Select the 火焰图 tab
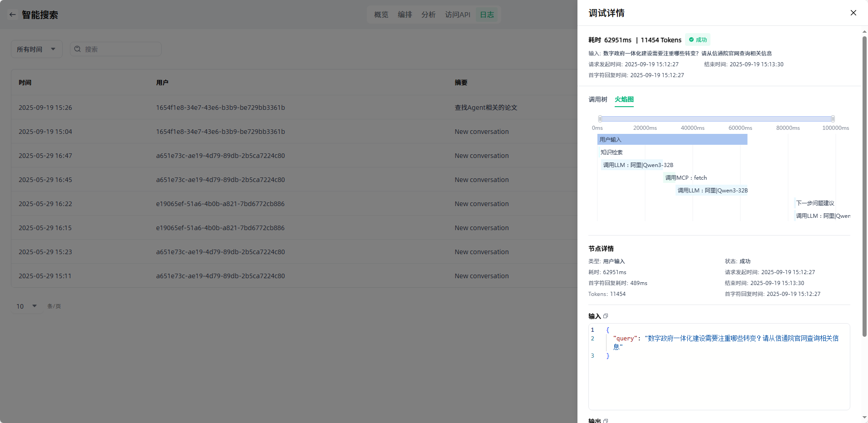Image resolution: width=868 pixels, height=423 pixels. coord(624,99)
